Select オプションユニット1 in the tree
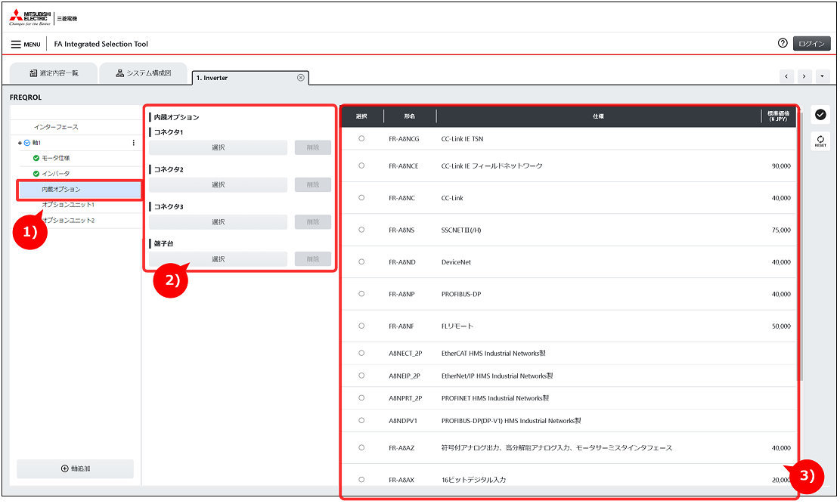840x504 pixels. pos(68,205)
